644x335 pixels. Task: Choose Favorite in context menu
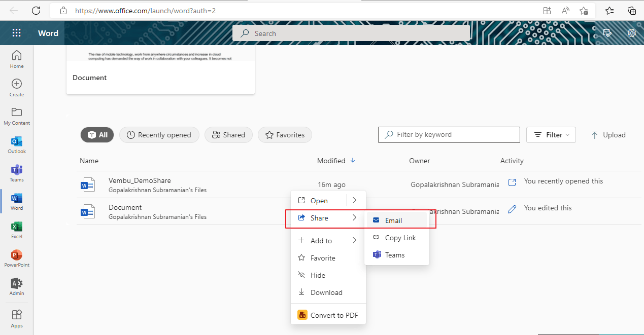coord(328,258)
